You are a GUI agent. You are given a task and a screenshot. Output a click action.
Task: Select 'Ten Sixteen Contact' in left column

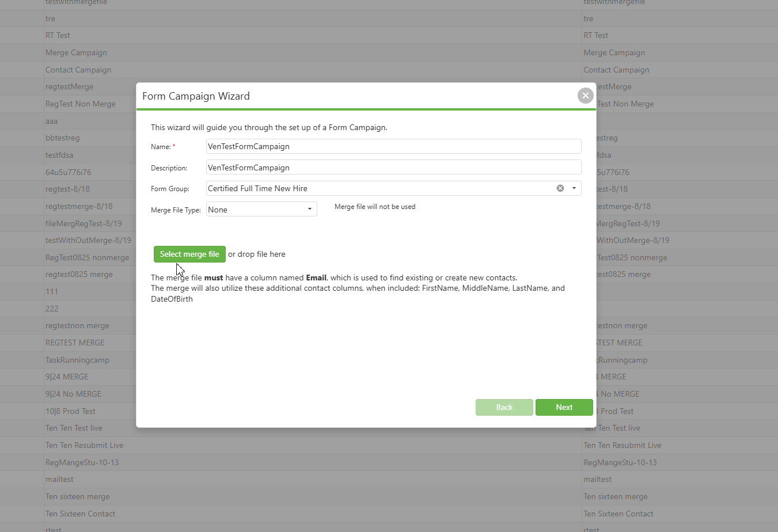tap(80, 514)
